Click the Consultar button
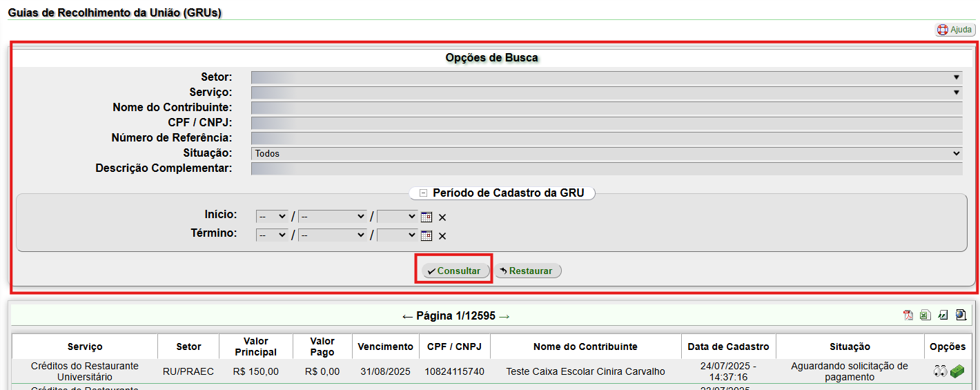 tap(455, 271)
